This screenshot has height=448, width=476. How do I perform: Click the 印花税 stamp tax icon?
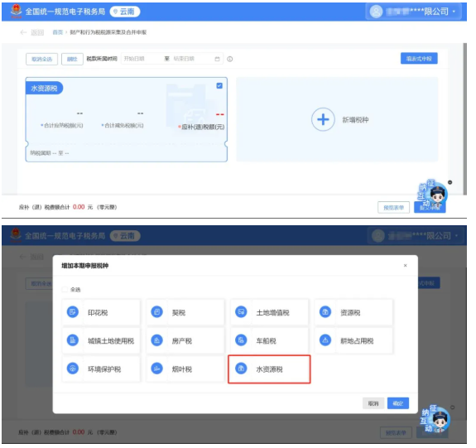[73, 312]
